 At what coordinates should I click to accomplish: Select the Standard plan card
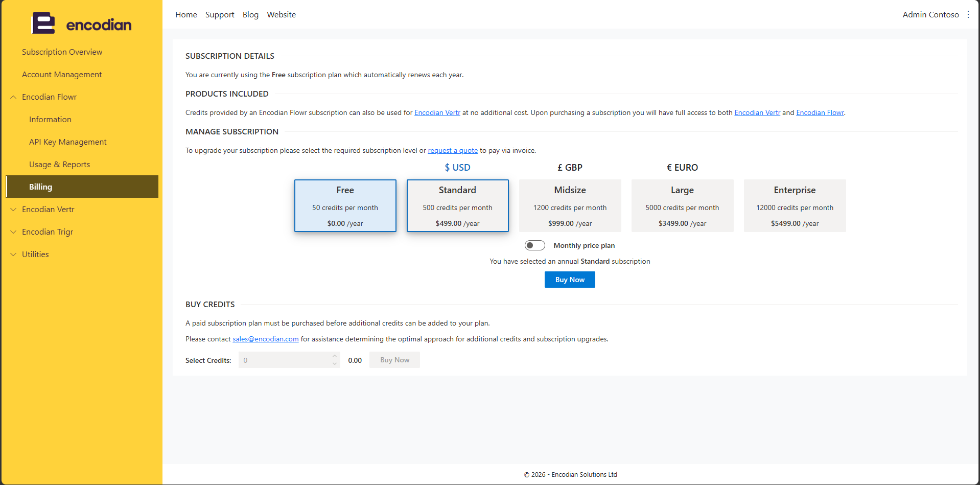pos(458,205)
